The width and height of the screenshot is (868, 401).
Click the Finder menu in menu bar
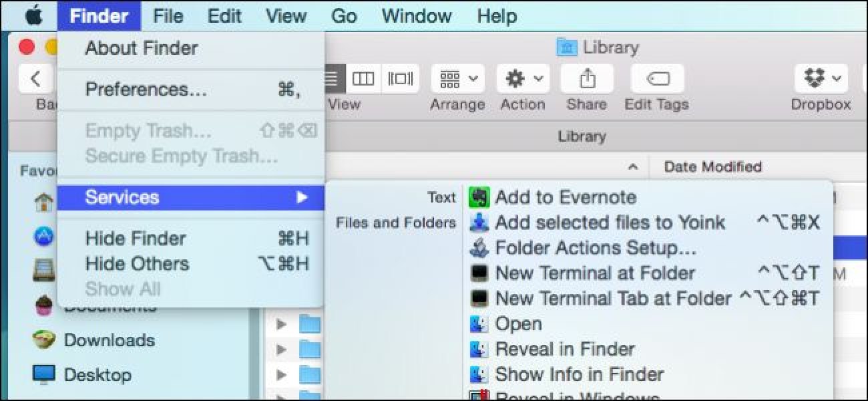99,15
